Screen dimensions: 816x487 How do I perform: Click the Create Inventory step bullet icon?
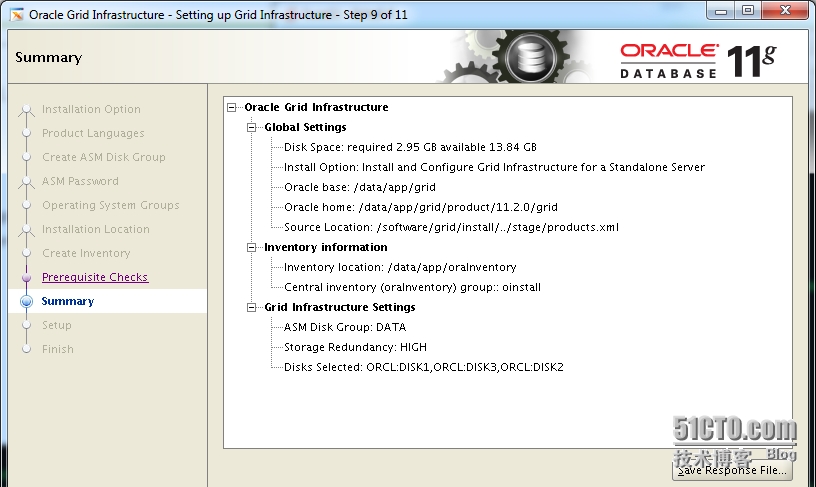click(27, 253)
